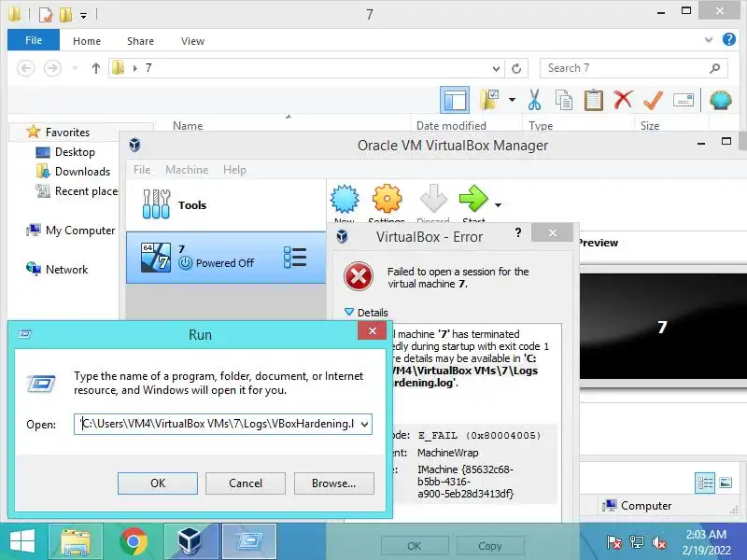The height and width of the screenshot is (560, 747).
Task: Open Recent places in navigation pane
Action: coord(86,191)
